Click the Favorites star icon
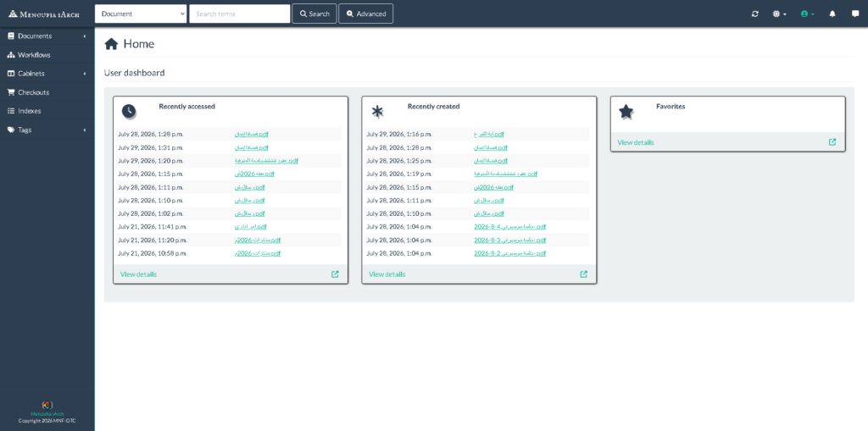Viewport: 868px width, 431px height. tap(626, 111)
